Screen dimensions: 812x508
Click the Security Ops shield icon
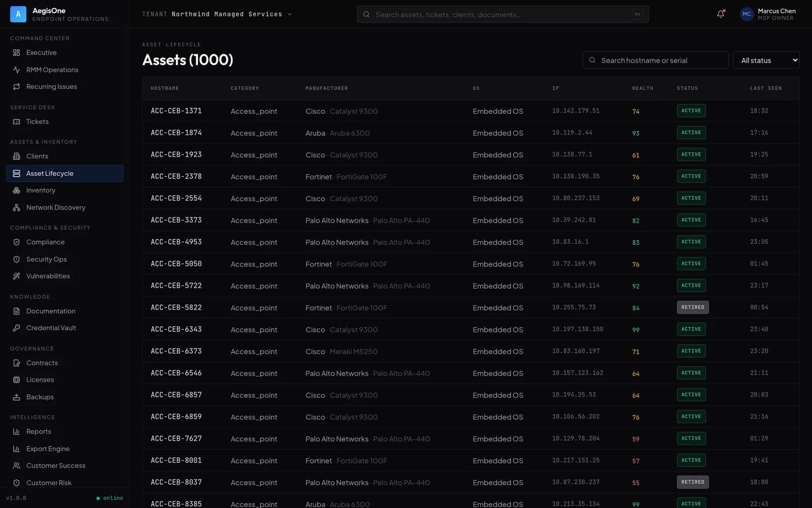tap(16, 260)
